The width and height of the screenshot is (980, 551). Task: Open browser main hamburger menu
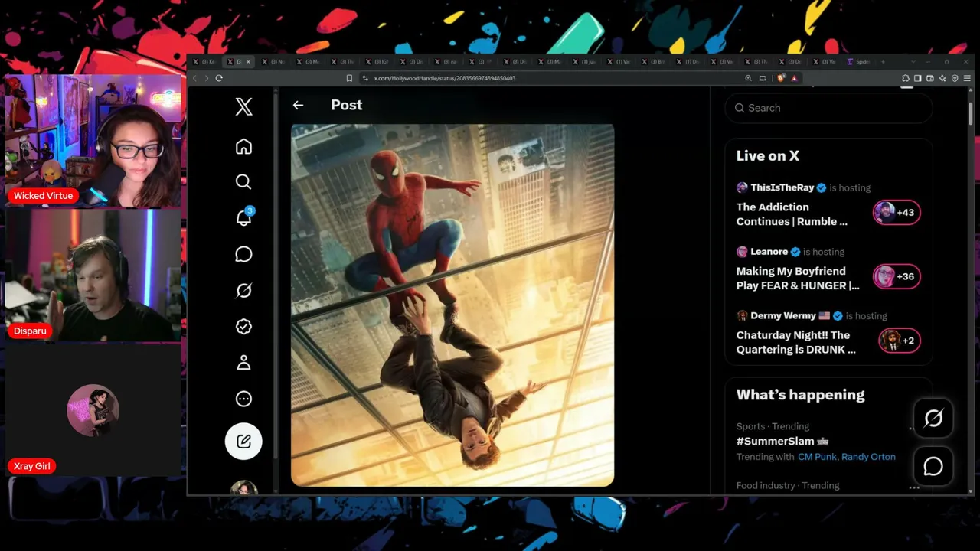(968, 78)
